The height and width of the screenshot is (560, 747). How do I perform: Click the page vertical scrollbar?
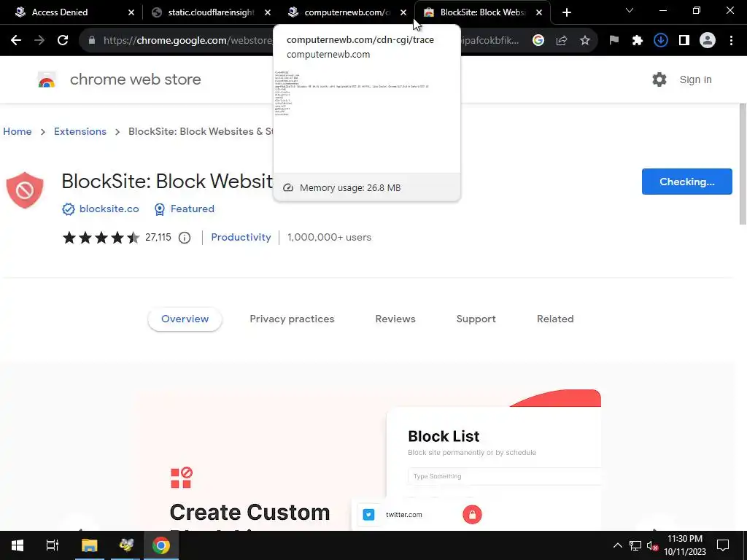[742, 164]
